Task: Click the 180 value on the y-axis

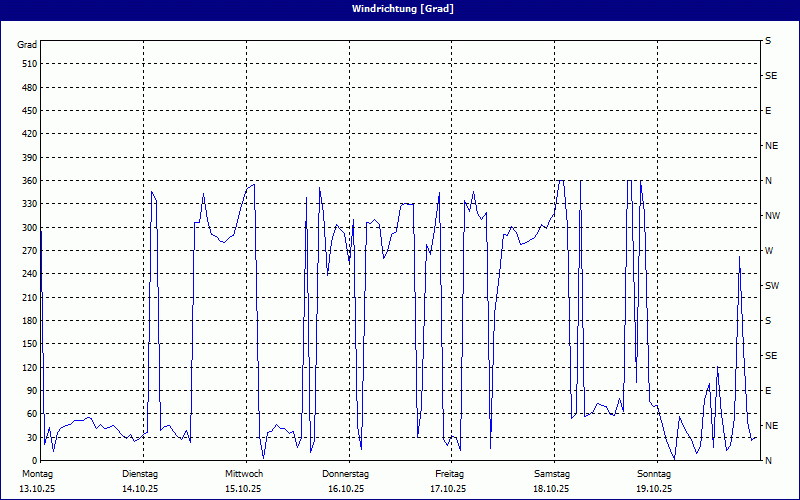Action: (28, 321)
